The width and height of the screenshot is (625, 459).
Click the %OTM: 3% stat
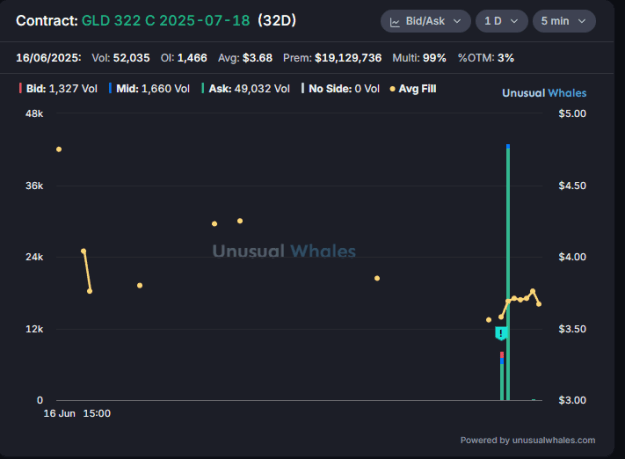[x=486, y=58]
